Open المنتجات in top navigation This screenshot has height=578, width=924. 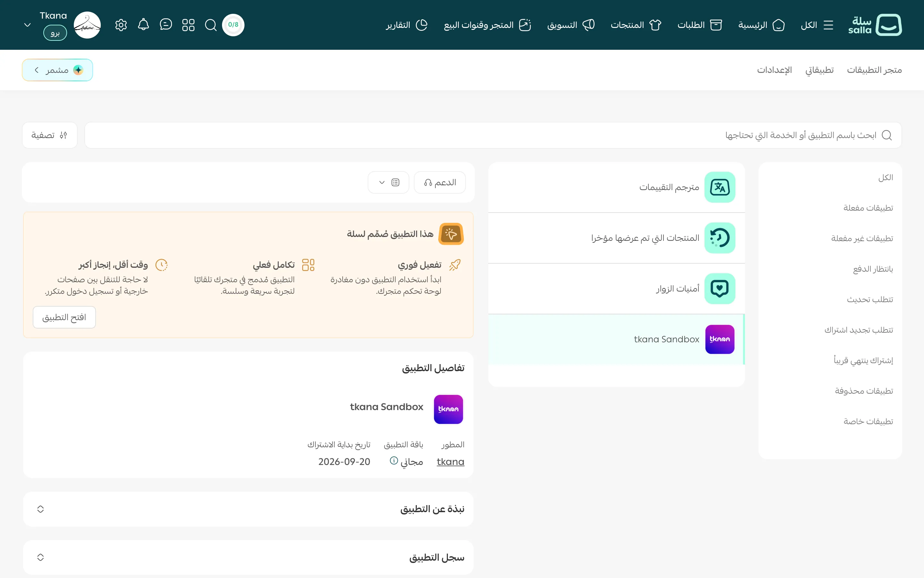point(636,25)
